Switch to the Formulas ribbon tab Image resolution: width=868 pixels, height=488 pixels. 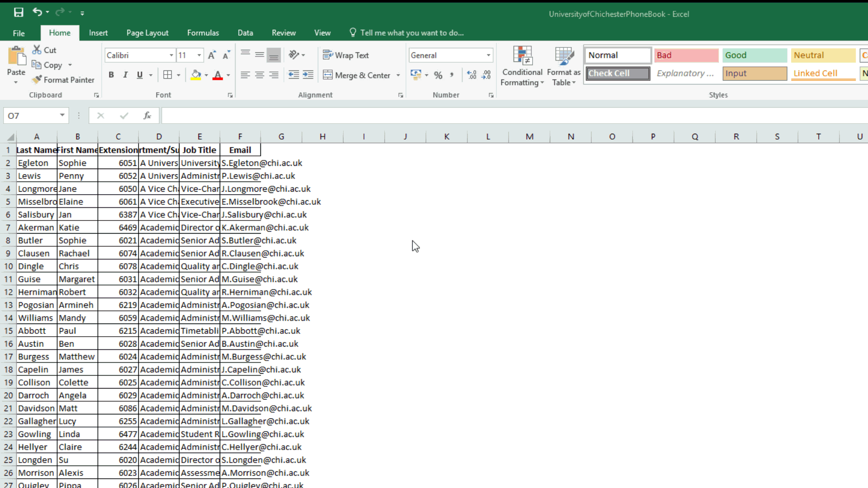(203, 33)
